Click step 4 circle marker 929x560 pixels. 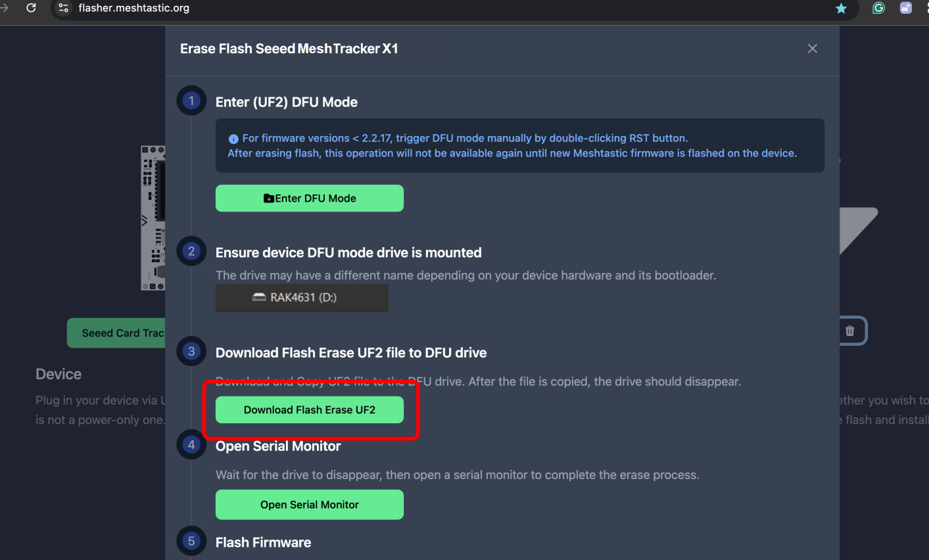pyautogui.click(x=191, y=444)
